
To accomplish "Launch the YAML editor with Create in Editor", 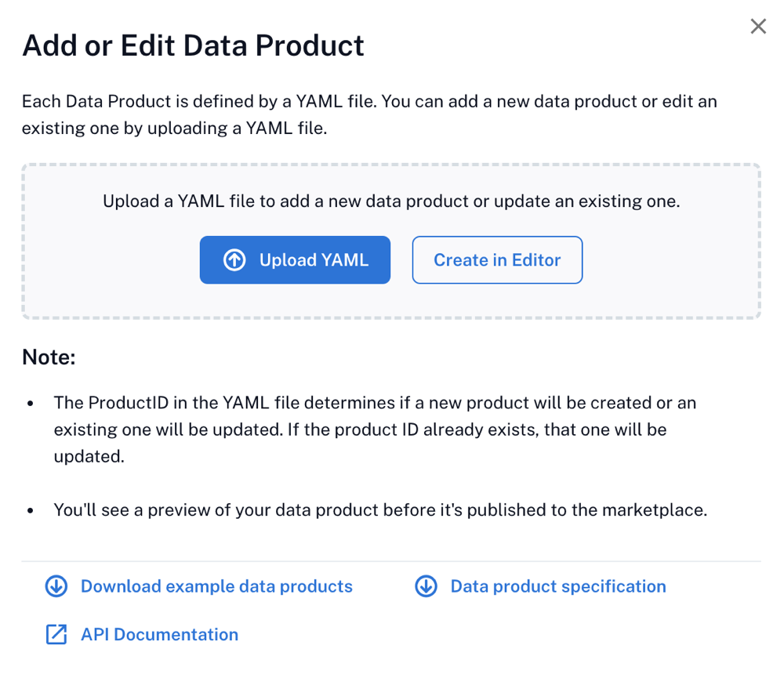I will tap(497, 259).
